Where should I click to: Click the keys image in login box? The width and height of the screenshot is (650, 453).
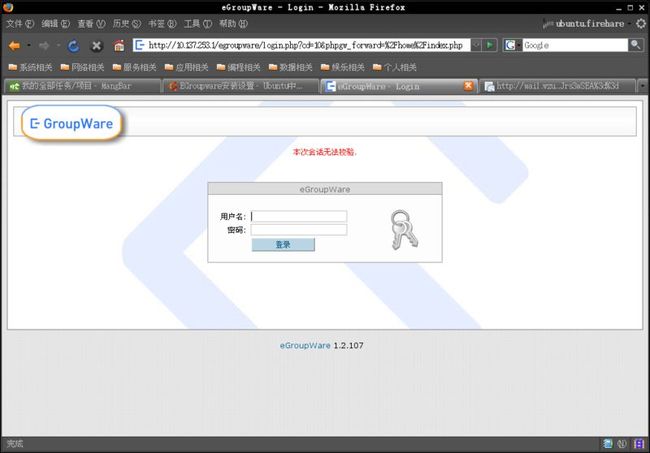point(404,230)
